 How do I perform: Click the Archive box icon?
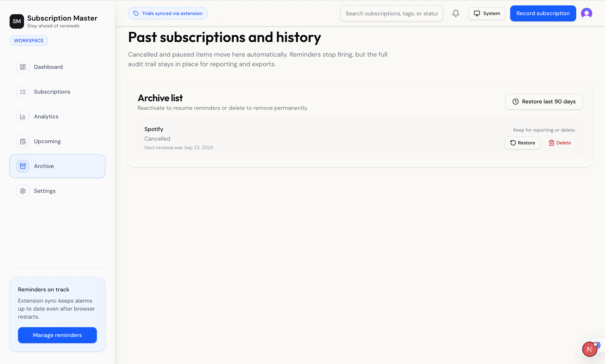pos(23,166)
